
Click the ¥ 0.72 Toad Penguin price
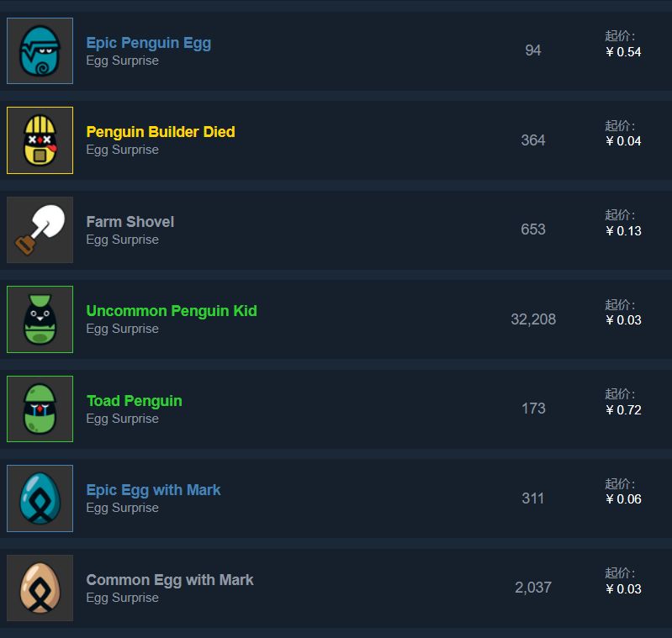click(623, 410)
